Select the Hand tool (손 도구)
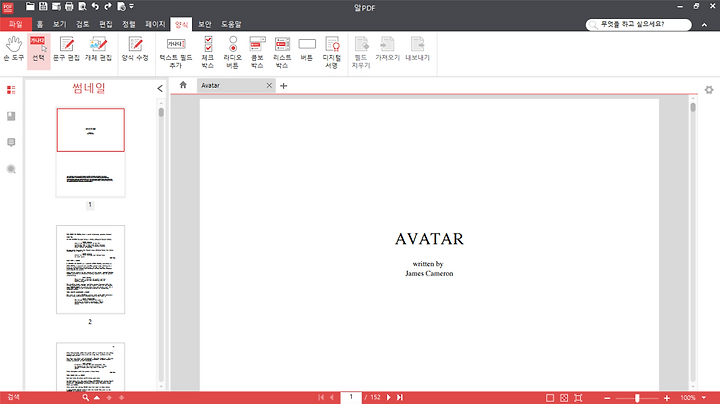 [x=14, y=49]
